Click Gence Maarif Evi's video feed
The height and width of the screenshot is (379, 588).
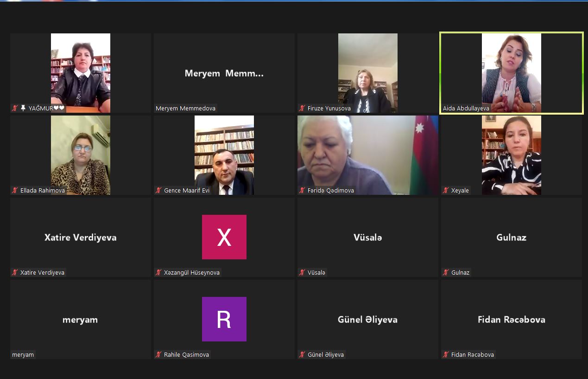click(x=224, y=154)
